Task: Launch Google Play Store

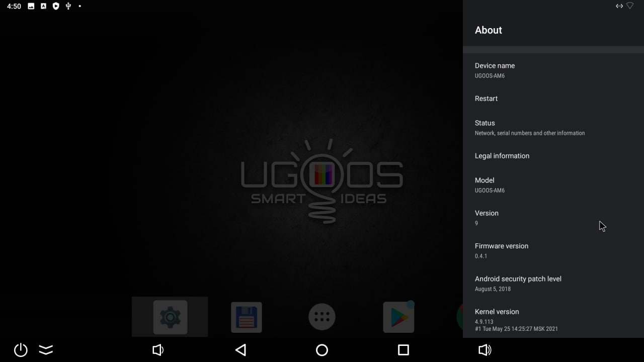Action: click(x=398, y=317)
